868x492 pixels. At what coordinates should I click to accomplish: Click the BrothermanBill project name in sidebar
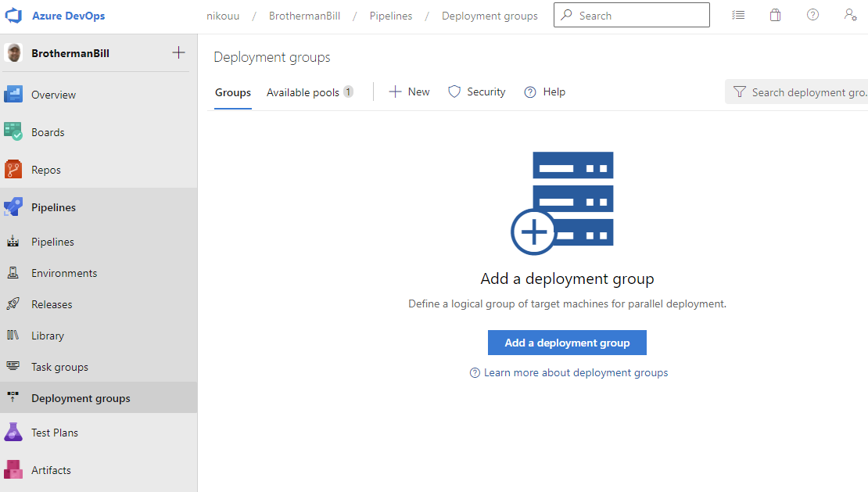tap(70, 53)
